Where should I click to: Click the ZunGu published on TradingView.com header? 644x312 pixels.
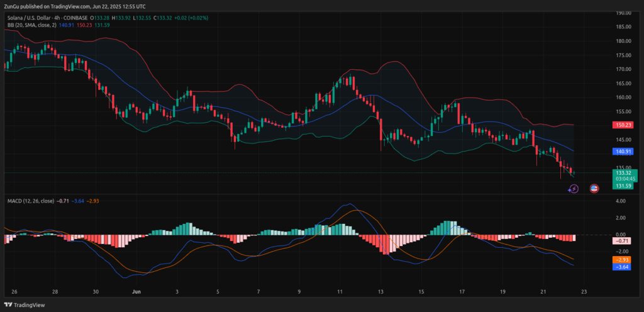pos(75,6)
